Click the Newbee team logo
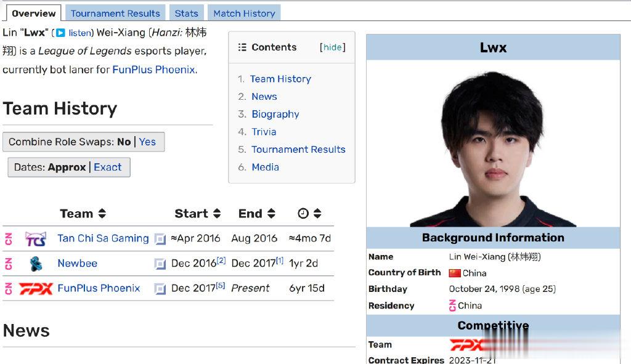 coord(36,264)
